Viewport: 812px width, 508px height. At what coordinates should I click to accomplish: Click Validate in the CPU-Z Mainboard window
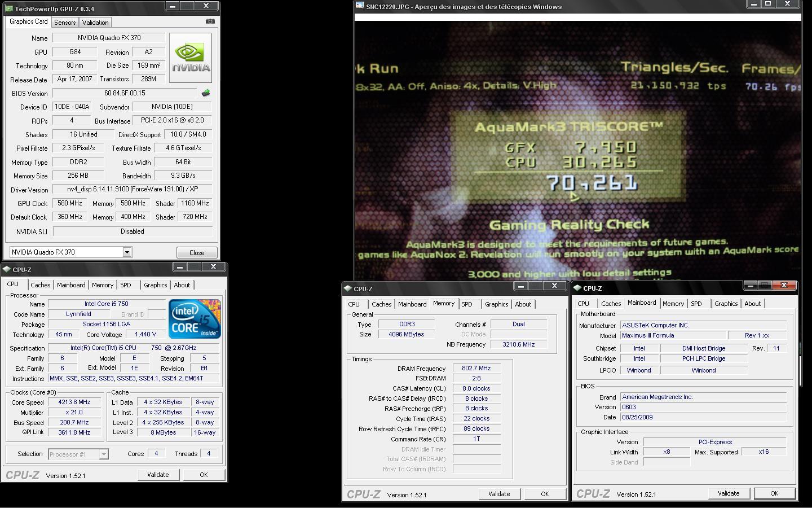point(729,493)
